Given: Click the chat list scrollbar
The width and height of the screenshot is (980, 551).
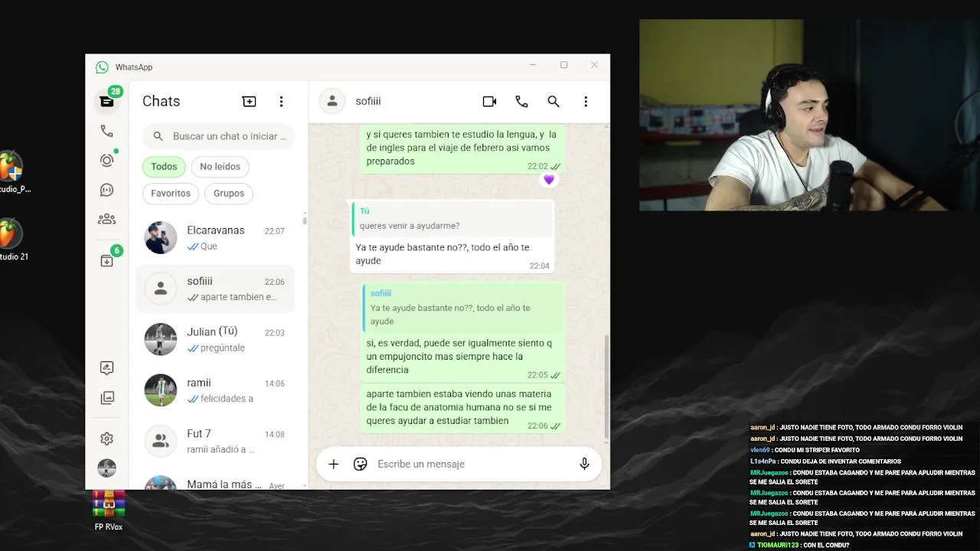Looking at the screenshot, I should coord(305,220).
